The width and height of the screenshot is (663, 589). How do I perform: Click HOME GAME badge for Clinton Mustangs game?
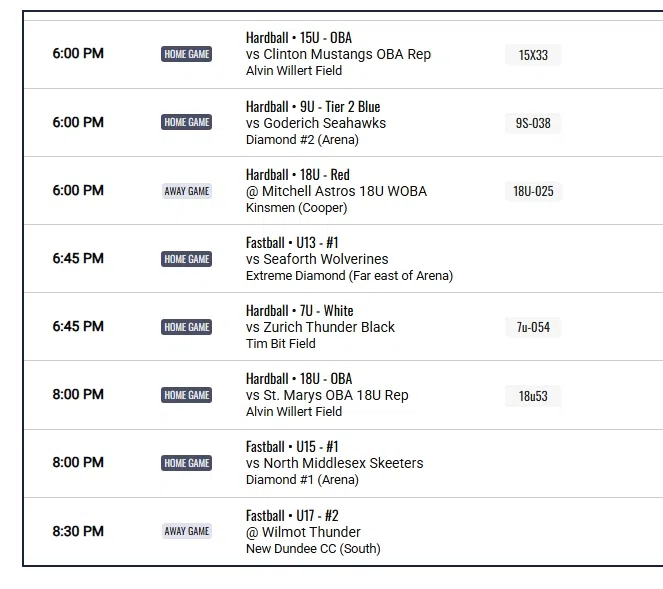coord(186,54)
